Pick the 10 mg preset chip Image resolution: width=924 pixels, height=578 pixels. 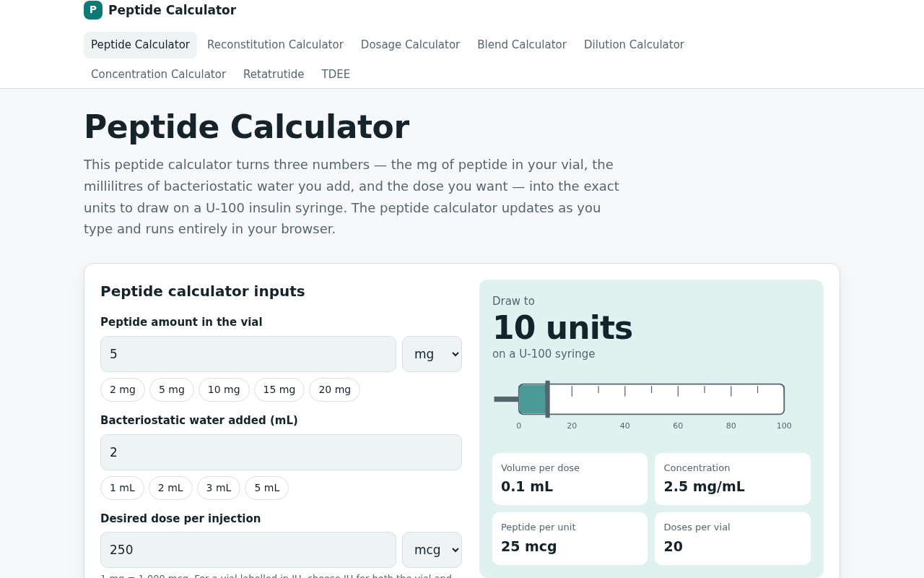[224, 389]
